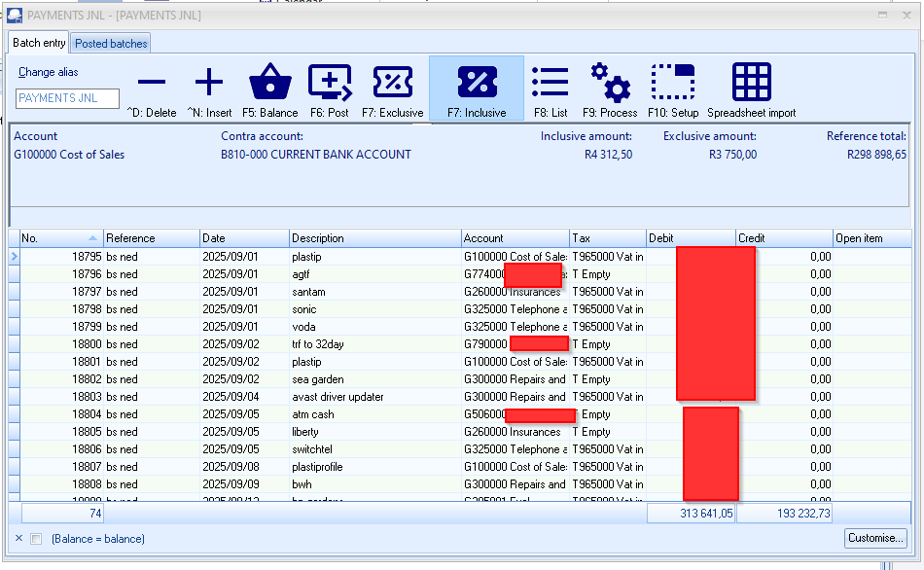
Task: Switch to Posted batches tab
Action: coord(111,44)
